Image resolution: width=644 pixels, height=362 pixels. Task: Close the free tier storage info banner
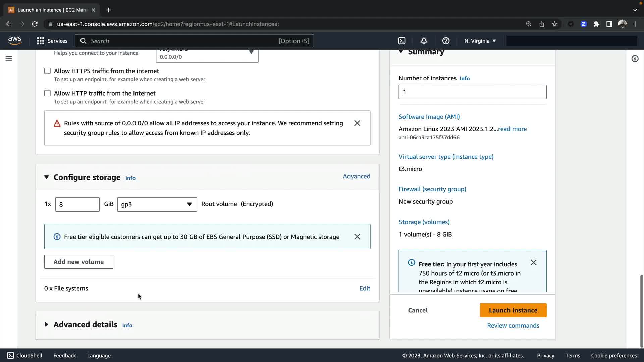[x=357, y=237]
